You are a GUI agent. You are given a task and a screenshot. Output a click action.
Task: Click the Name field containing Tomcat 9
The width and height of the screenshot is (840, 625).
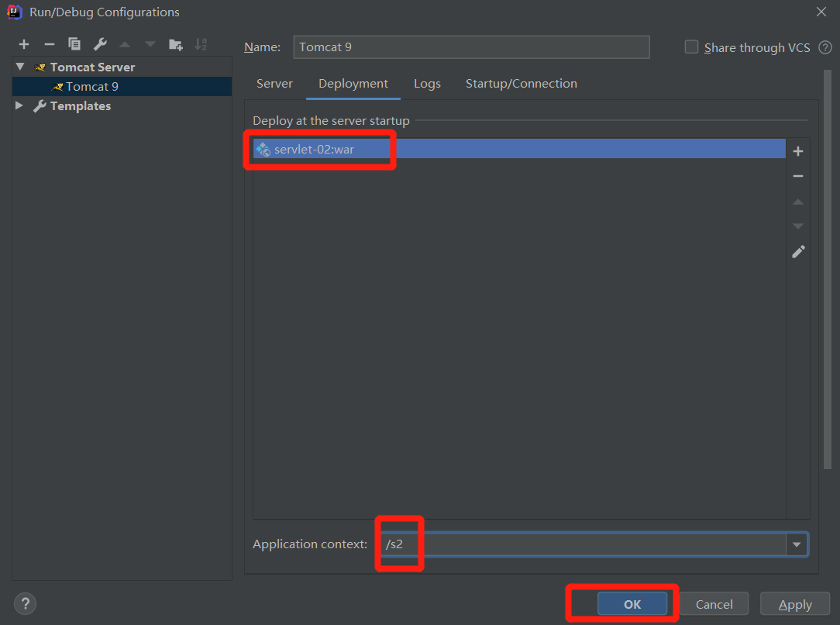(x=471, y=47)
